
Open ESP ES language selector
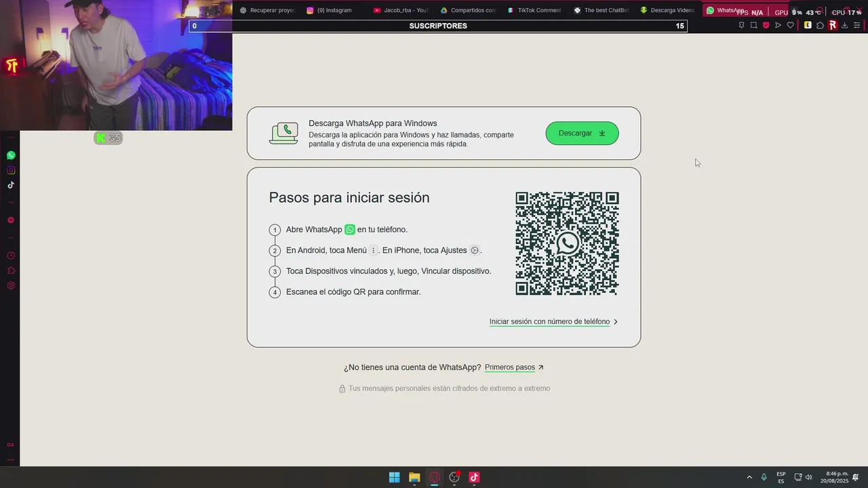pos(781,477)
